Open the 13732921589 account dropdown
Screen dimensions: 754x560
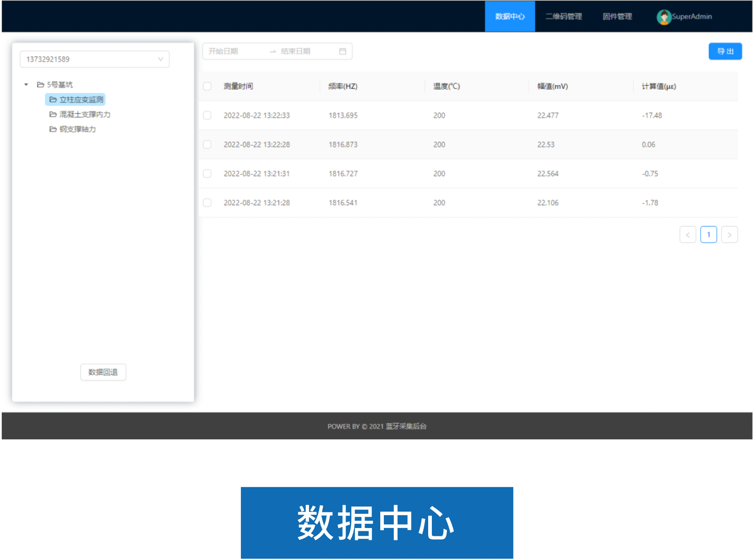[95, 59]
